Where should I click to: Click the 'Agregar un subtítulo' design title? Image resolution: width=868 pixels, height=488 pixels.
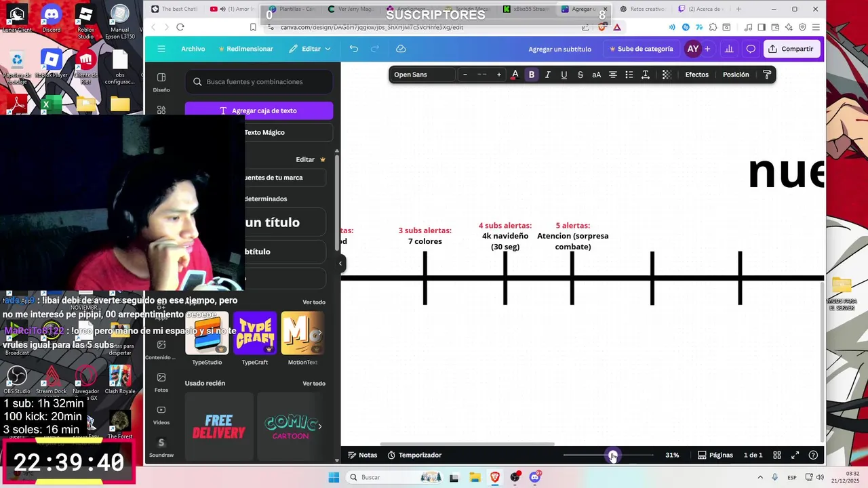click(559, 49)
